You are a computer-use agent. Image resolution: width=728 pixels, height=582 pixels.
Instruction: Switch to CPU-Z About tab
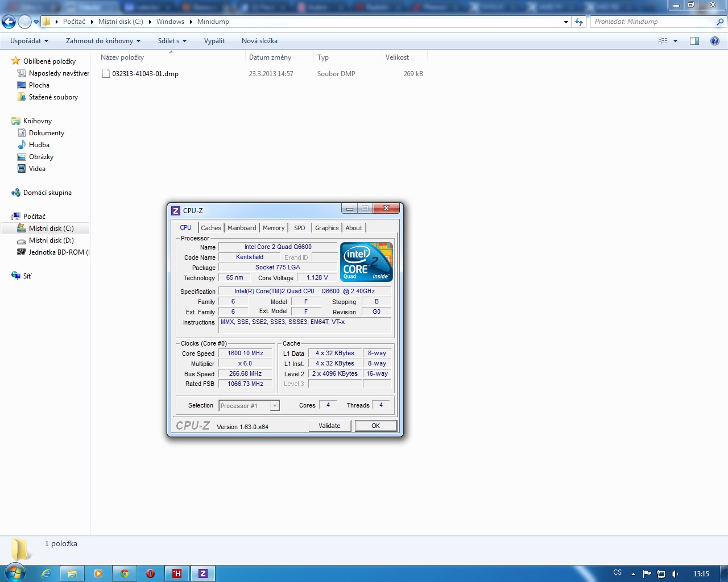(354, 228)
